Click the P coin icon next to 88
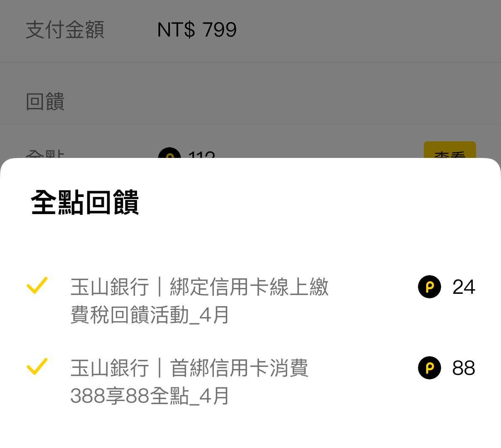 pyautogui.click(x=429, y=368)
